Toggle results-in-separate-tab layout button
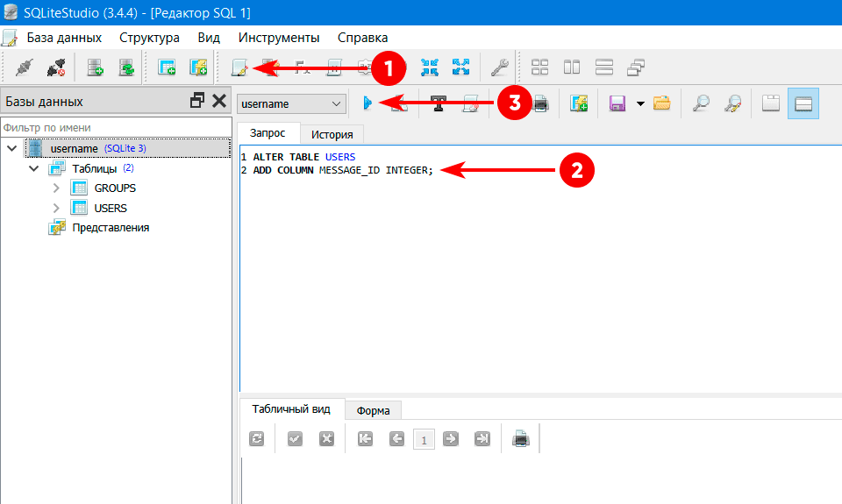Viewport: 842px width, 504px height. pyautogui.click(x=771, y=103)
